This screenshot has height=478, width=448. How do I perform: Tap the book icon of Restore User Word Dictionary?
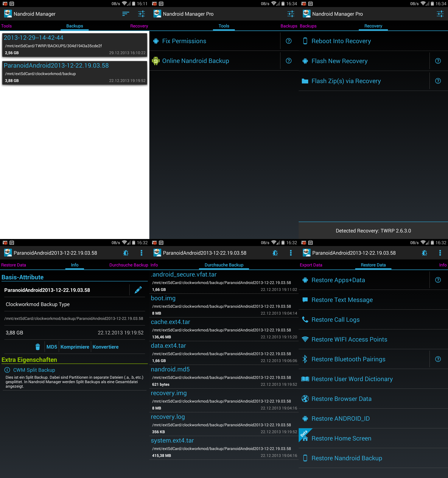(305, 379)
